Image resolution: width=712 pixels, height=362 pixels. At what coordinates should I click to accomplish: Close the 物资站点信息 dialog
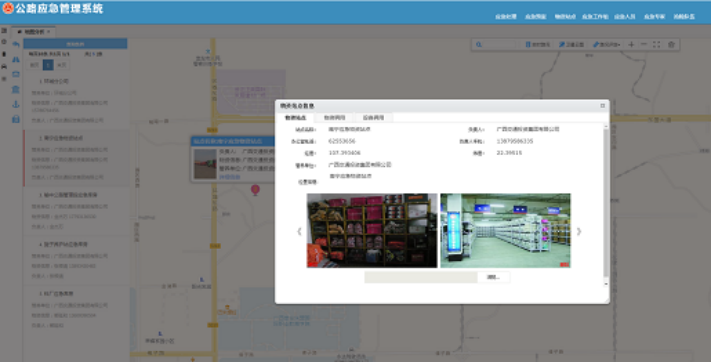point(603,105)
